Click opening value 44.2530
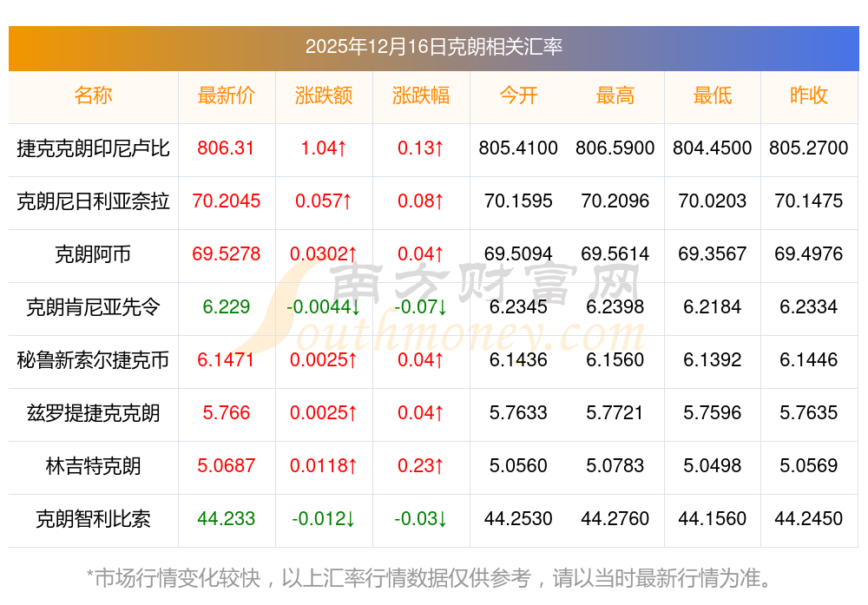 pos(518,519)
